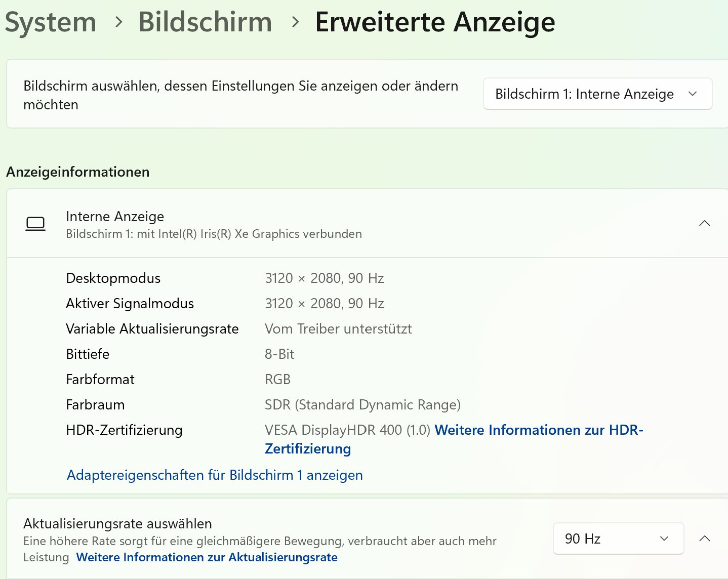The image size is (728, 579).
Task: Open Bildschirm breadcrumb level
Action: coord(205,22)
